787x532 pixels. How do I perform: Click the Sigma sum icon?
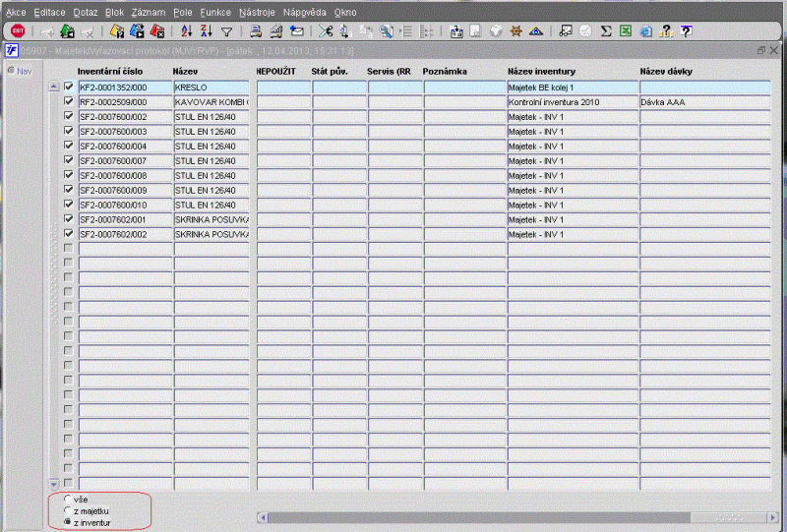[x=606, y=31]
